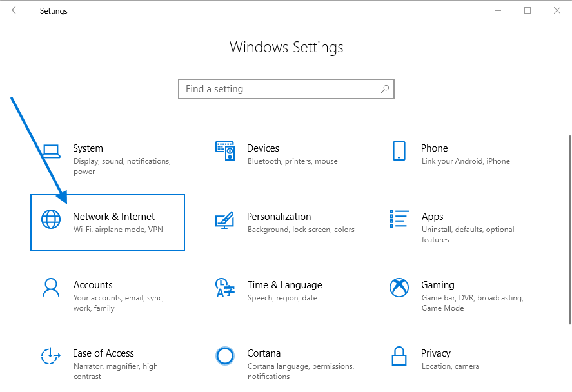Open the Cortana settings heading
Screen dimensions: 572x392
point(264,353)
